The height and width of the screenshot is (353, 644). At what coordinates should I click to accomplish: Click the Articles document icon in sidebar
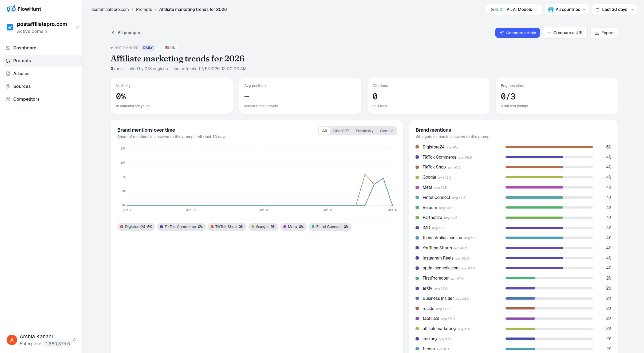[x=8, y=73]
